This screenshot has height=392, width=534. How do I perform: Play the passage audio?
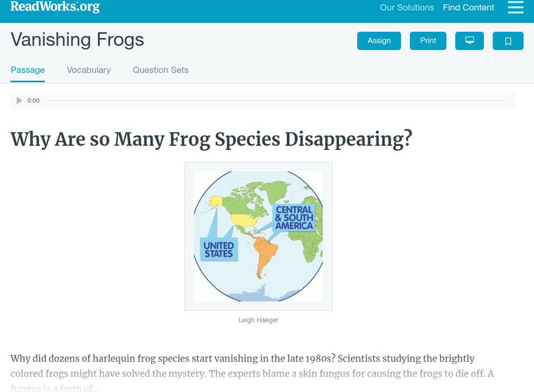[19, 101]
